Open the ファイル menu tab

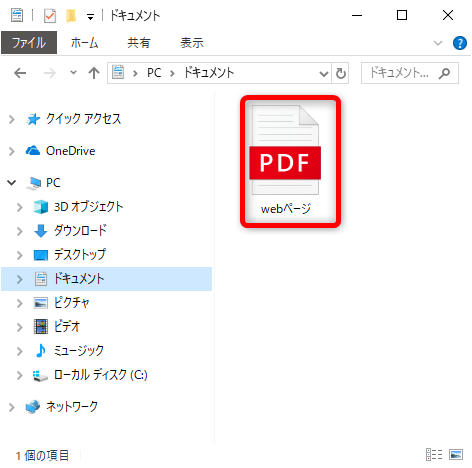pos(29,43)
